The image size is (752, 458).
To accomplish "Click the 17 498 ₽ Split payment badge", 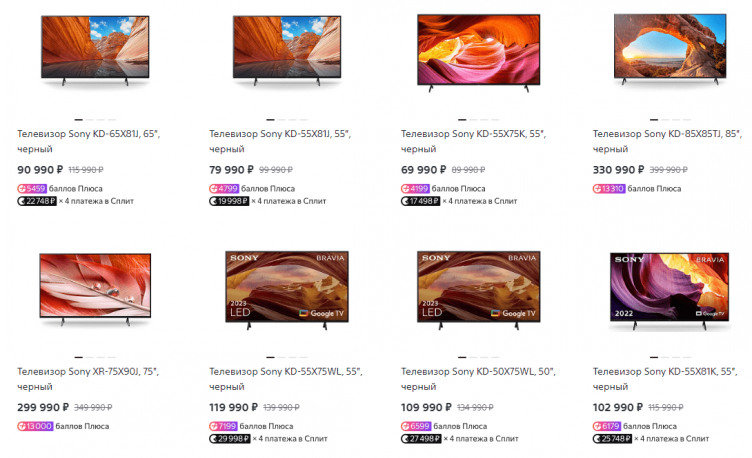I will [x=421, y=201].
